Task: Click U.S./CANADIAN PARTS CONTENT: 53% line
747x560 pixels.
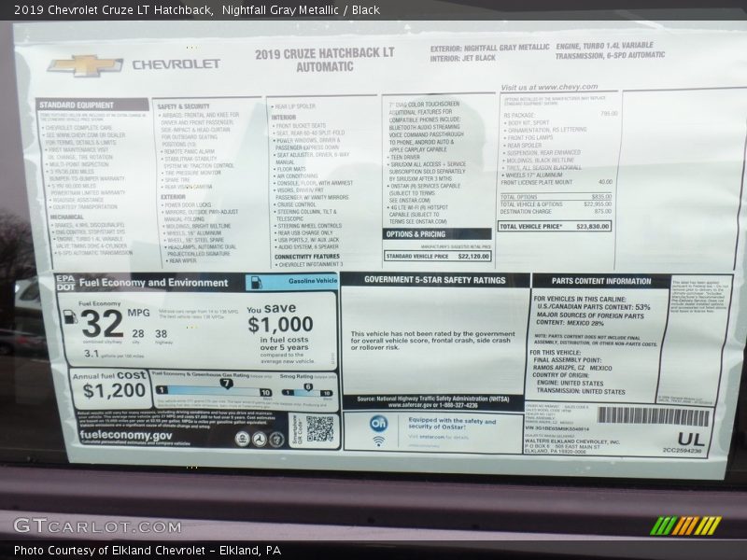Action: pyautogui.click(x=594, y=307)
